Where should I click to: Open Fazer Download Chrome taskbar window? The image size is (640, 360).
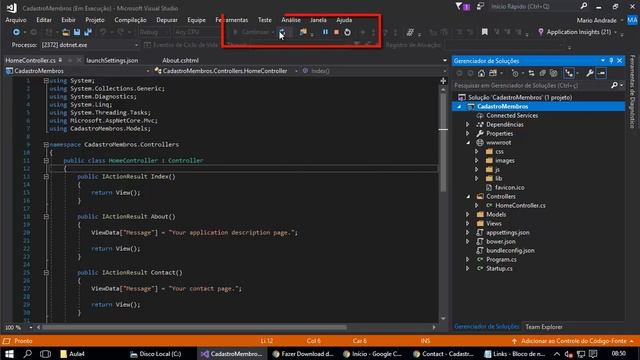coord(303,354)
